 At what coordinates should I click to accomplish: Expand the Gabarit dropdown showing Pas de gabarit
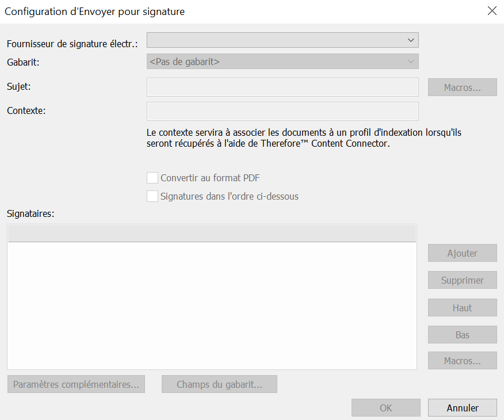coord(282,62)
